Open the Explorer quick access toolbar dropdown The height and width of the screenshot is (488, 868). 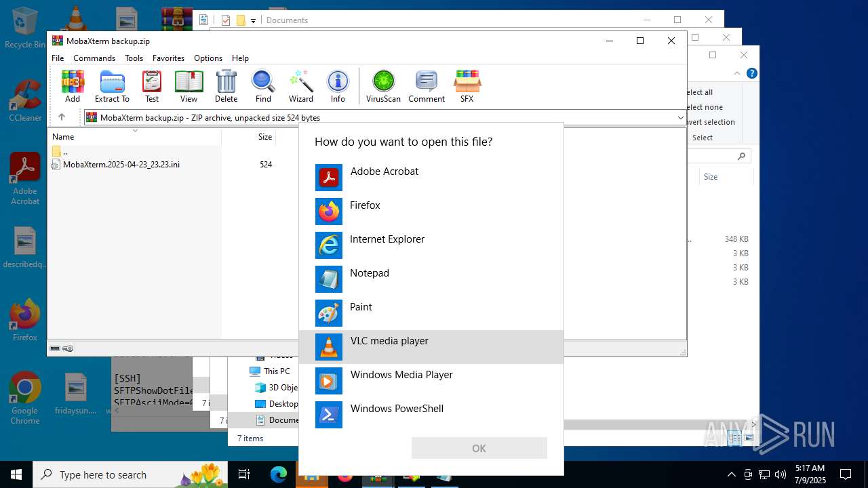tap(253, 21)
